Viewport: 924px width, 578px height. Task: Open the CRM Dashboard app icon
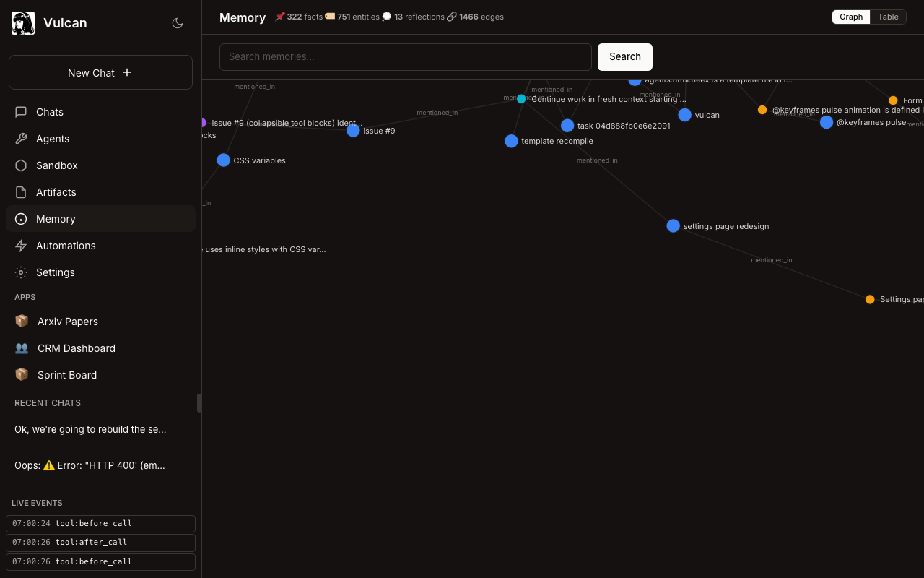coord(22,348)
